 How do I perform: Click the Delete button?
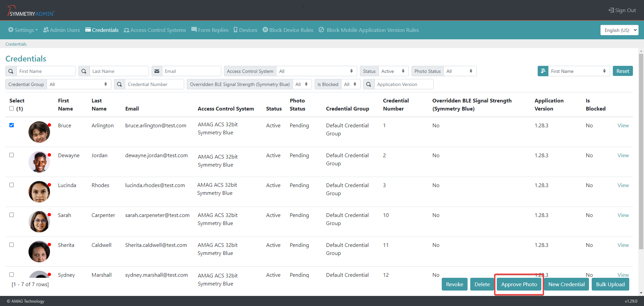pyautogui.click(x=482, y=284)
